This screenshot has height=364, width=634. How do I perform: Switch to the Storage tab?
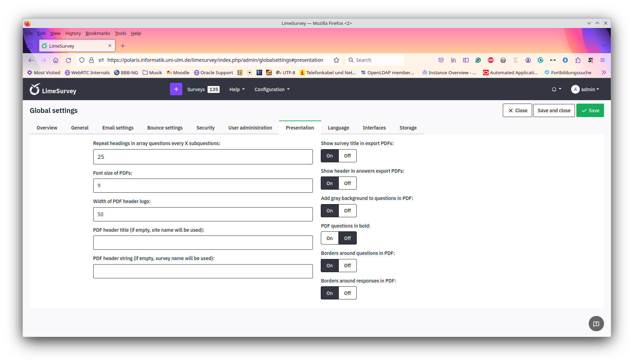click(408, 128)
